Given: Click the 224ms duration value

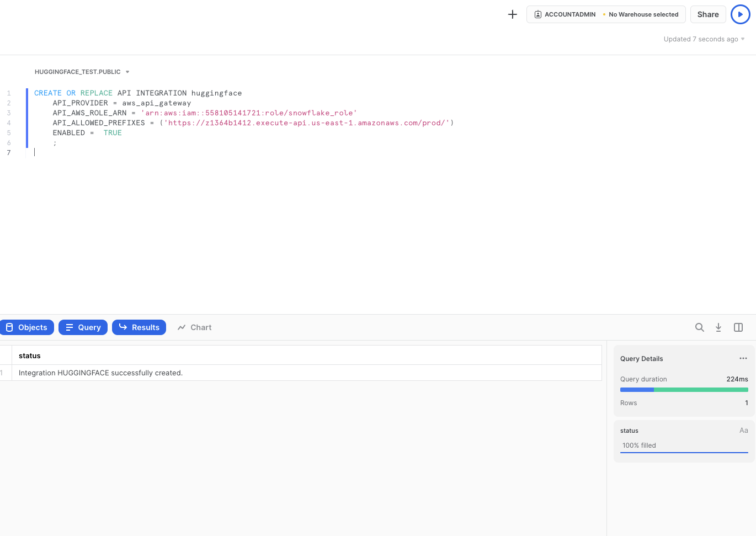Looking at the screenshot, I should pos(737,379).
